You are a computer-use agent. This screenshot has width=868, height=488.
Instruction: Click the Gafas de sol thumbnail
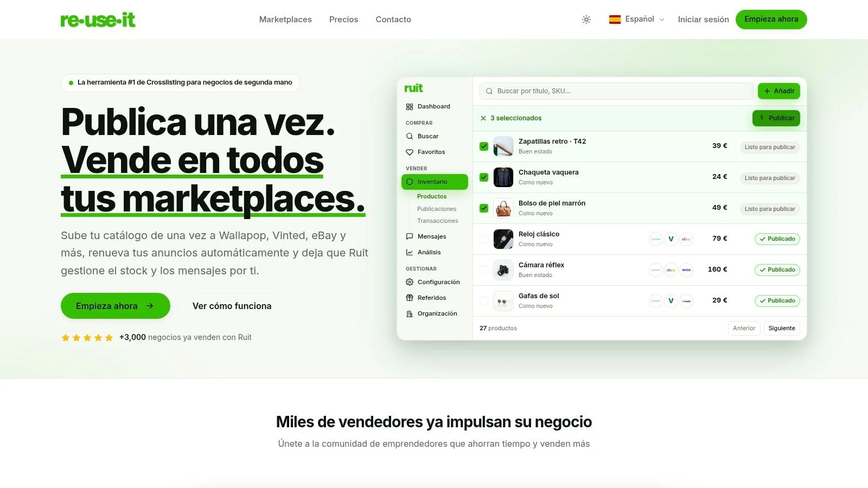(x=503, y=301)
